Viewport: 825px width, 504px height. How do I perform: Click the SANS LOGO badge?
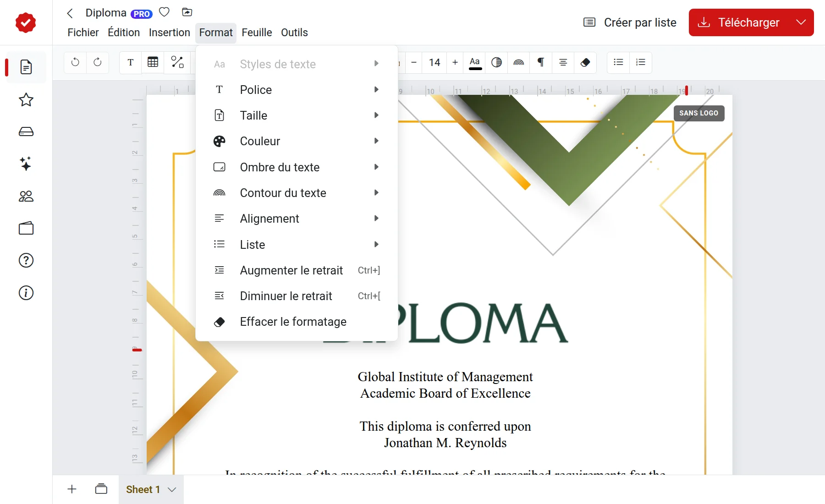click(699, 113)
